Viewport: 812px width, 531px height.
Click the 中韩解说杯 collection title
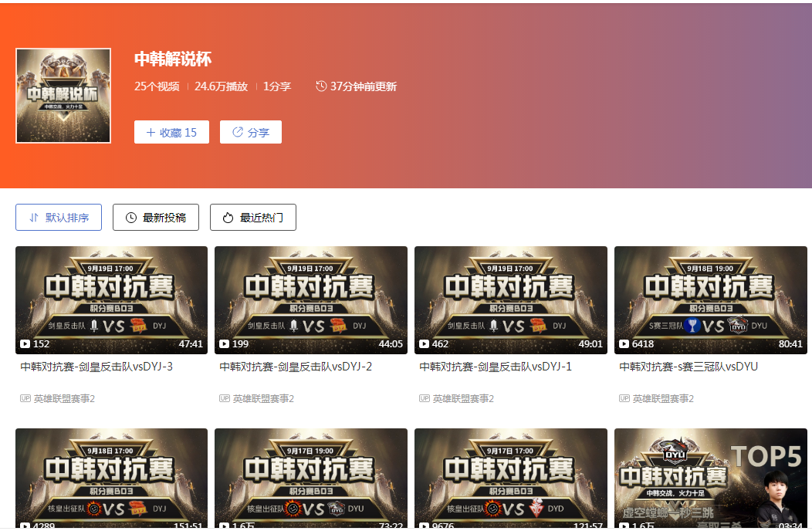coord(173,59)
